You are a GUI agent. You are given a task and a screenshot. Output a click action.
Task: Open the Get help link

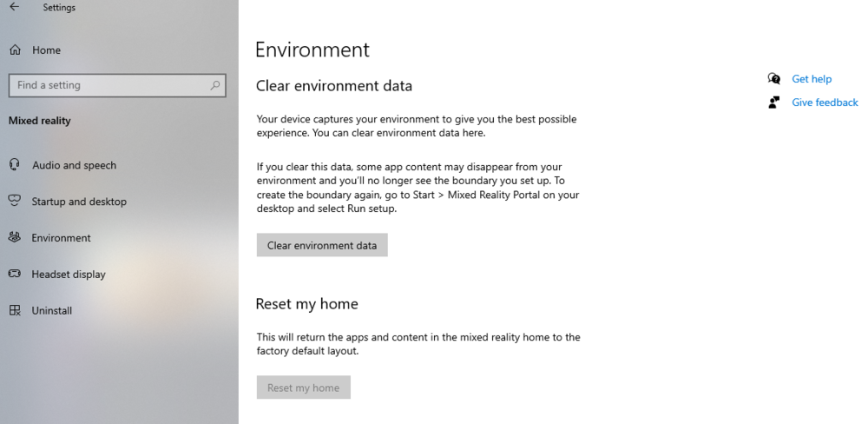pyautogui.click(x=812, y=79)
